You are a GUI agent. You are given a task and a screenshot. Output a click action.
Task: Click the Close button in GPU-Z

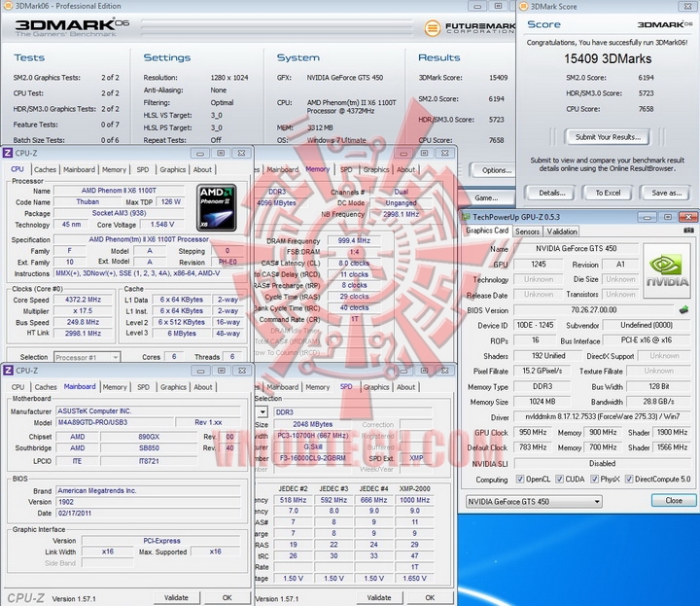[674, 500]
